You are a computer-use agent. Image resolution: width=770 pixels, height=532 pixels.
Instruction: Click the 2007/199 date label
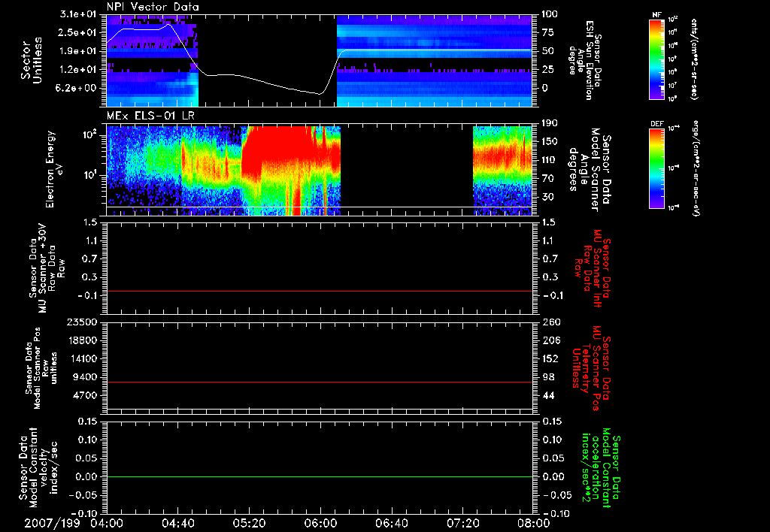(x=52, y=523)
